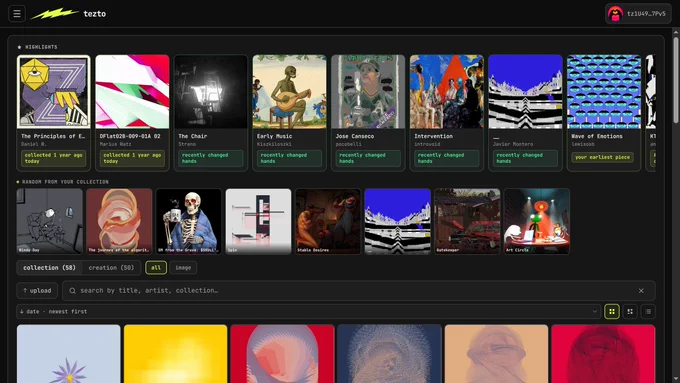Open red arch-shaped artwork in grid
This screenshot has width=680, height=383.
click(x=282, y=354)
